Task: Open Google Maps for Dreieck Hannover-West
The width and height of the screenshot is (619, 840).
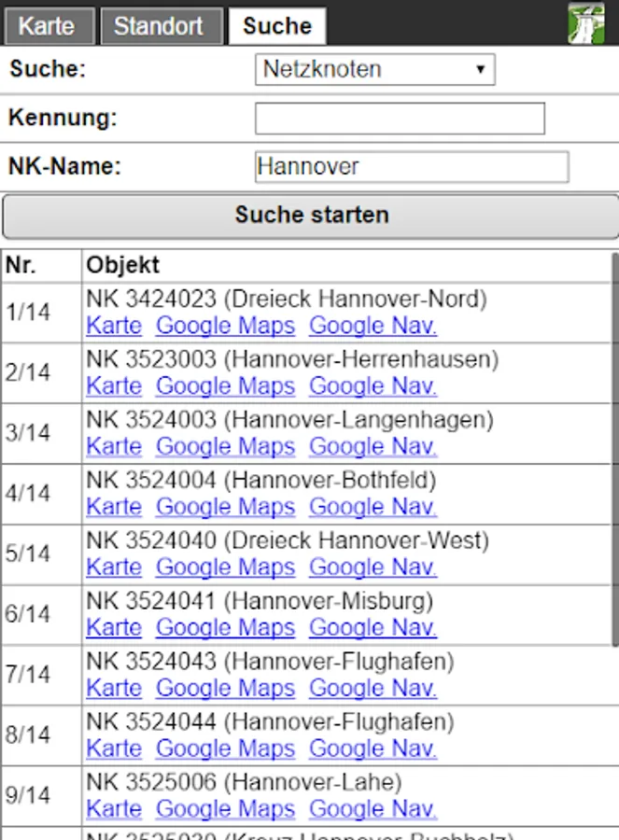Action: pyautogui.click(x=225, y=567)
